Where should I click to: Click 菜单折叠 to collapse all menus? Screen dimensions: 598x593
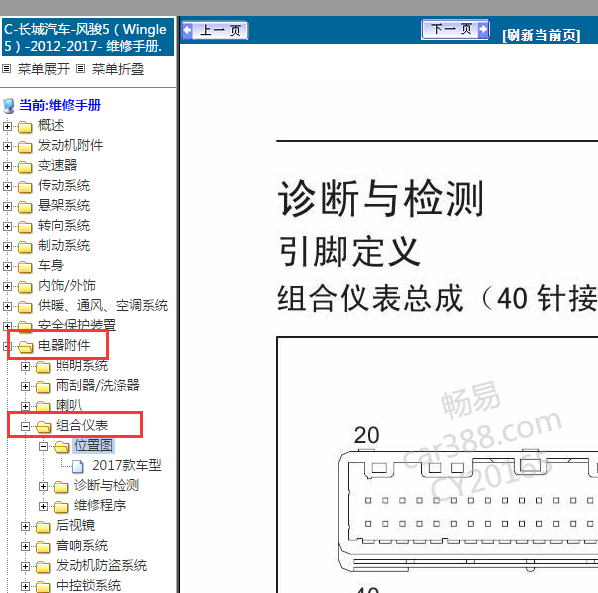coord(118,69)
